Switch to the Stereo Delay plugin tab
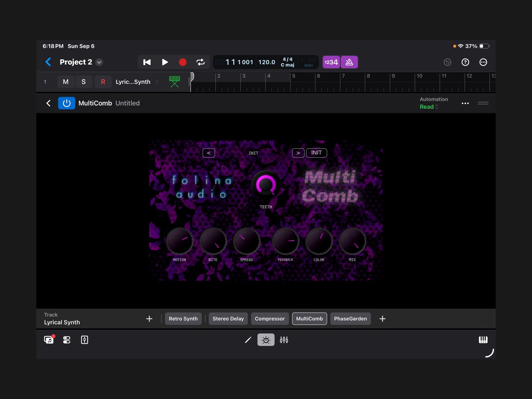 (x=228, y=319)
